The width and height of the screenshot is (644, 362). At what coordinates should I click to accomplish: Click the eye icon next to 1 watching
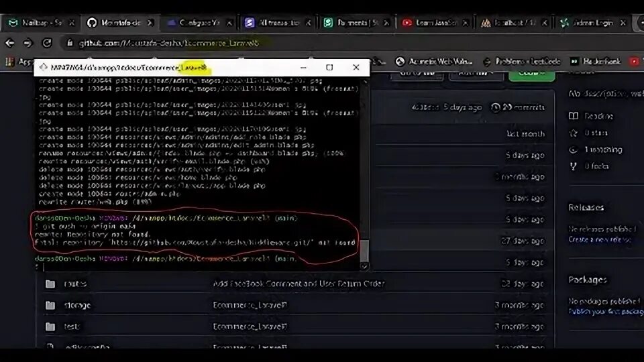tap(574, 149)
